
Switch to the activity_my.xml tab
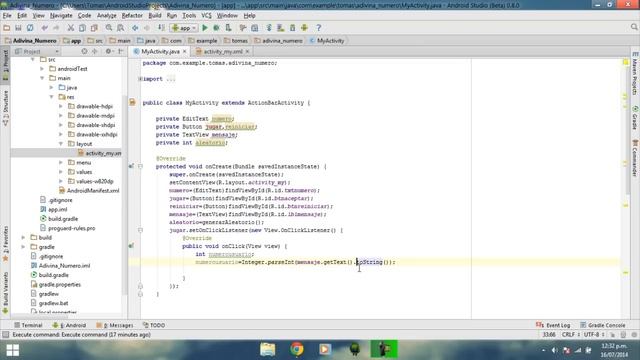point(223,51)
